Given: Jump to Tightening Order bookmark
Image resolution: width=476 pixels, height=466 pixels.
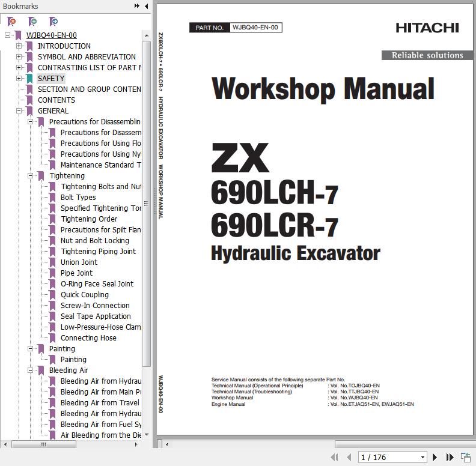Looking at the screenshot, I should (89, 219).
